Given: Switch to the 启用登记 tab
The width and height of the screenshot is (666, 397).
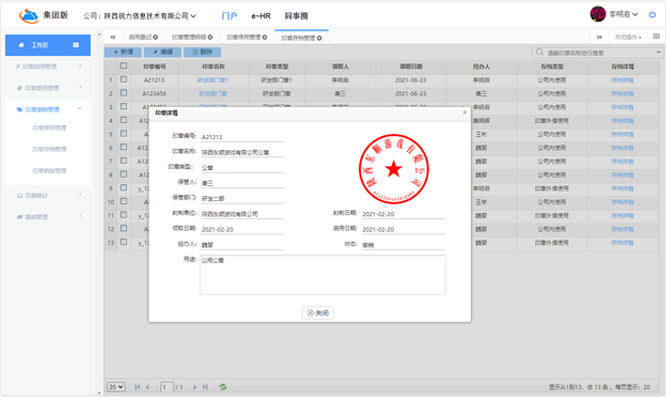Looking at the screenshot, I should [140, 37].
